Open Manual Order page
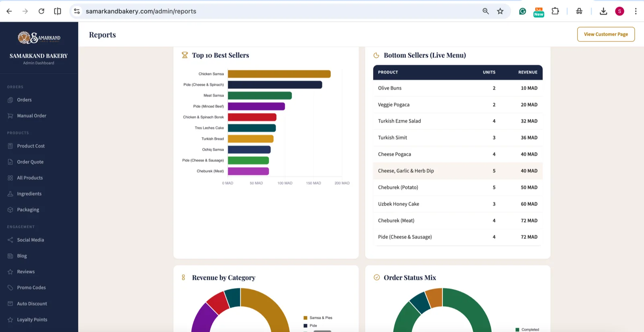 [x=31, y=116]
